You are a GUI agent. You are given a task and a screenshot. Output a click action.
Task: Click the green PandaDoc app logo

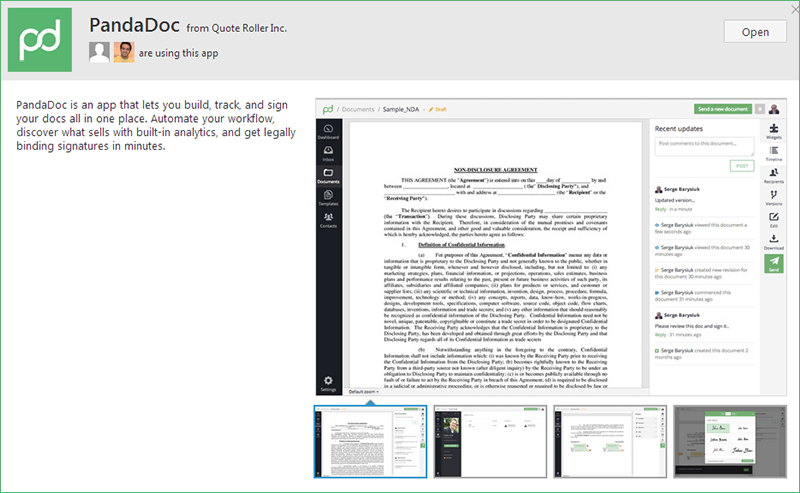pyautogui.click(x=40, y=40)
